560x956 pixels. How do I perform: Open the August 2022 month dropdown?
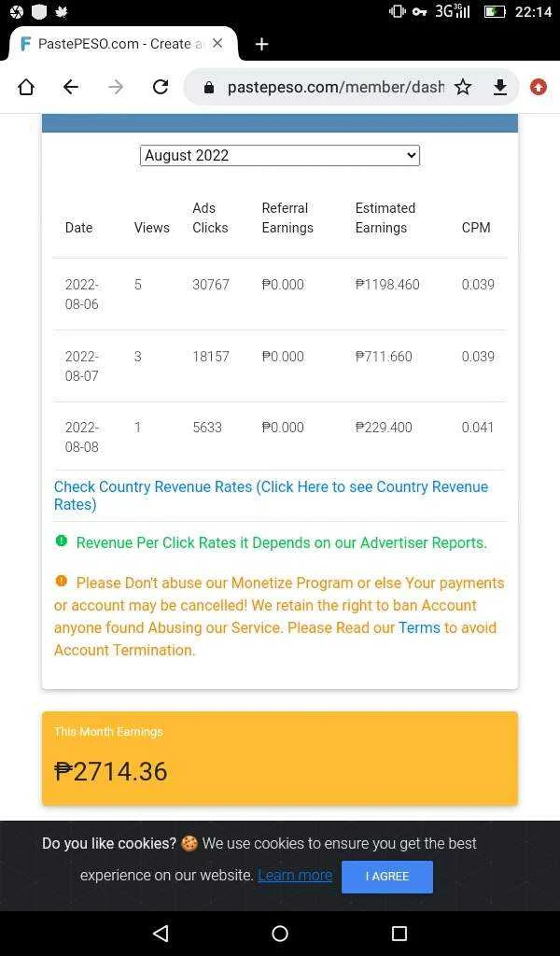(280, 156)
